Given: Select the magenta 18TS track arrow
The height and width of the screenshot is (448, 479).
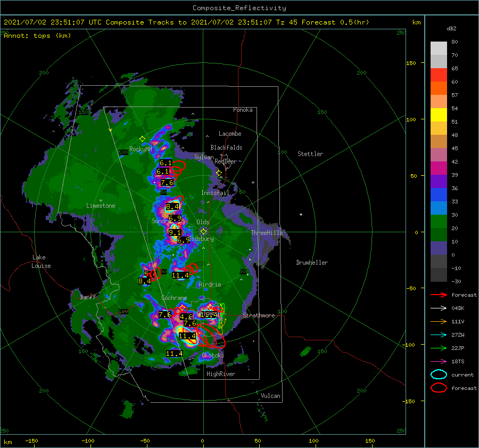Looking at the screenshot, I should click(439, 362).
